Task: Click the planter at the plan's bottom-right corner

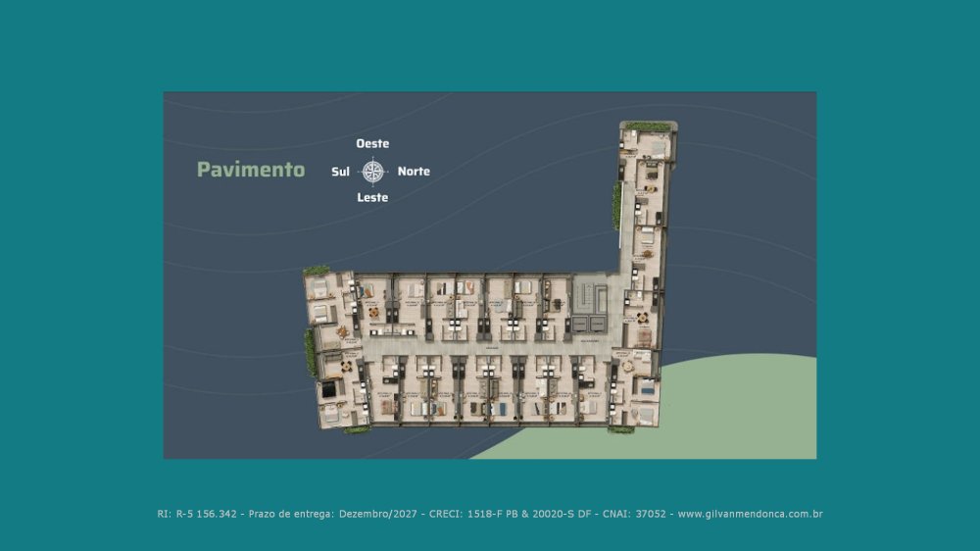Action: coord(620,428)
